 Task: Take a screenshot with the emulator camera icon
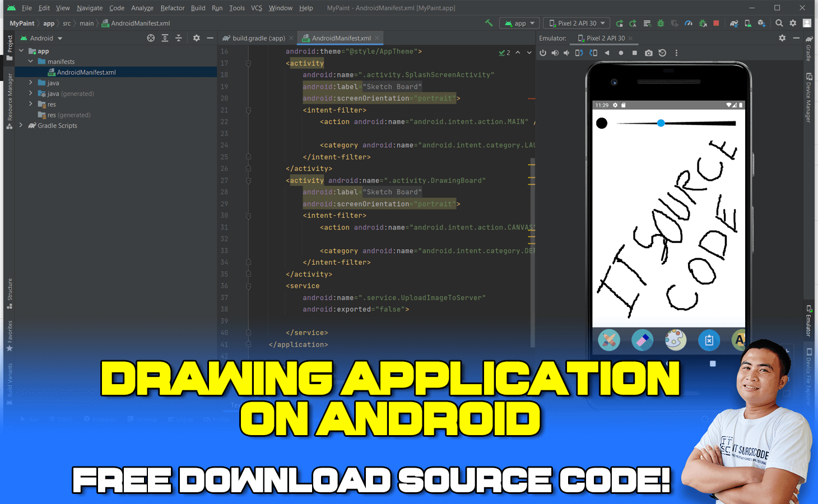(648, 53)
